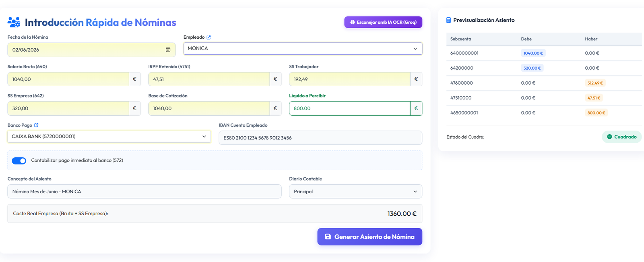
Task: Click the green check icon in Cuadrado badge
Action: pyautogui.click(x=609, y=137)
